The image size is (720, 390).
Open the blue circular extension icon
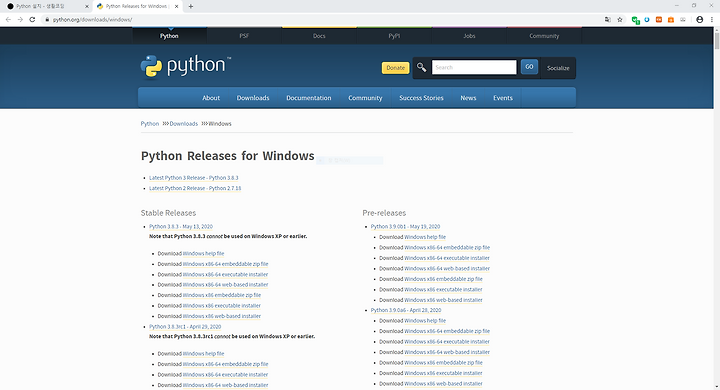point(647,19)
